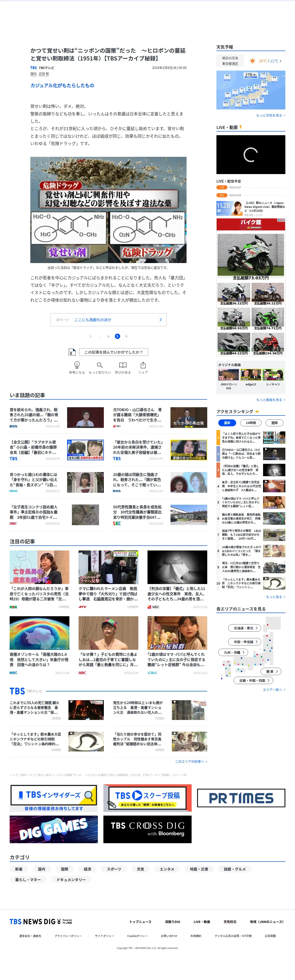Click footer トップニュース link

tap(140, 922)
